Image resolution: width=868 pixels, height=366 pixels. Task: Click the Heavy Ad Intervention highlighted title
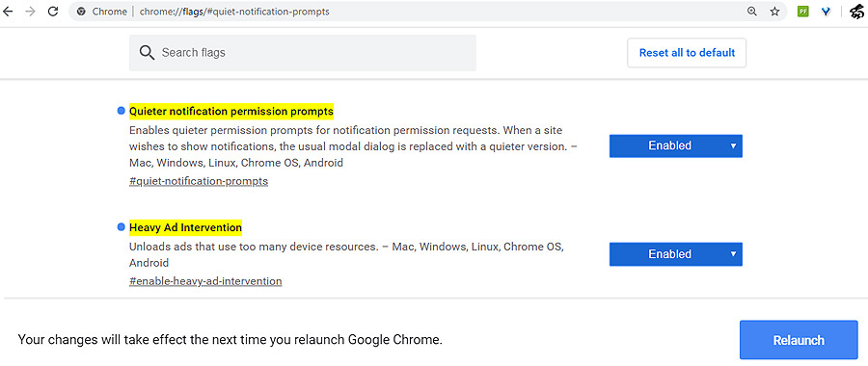click(x=185, y=227)
